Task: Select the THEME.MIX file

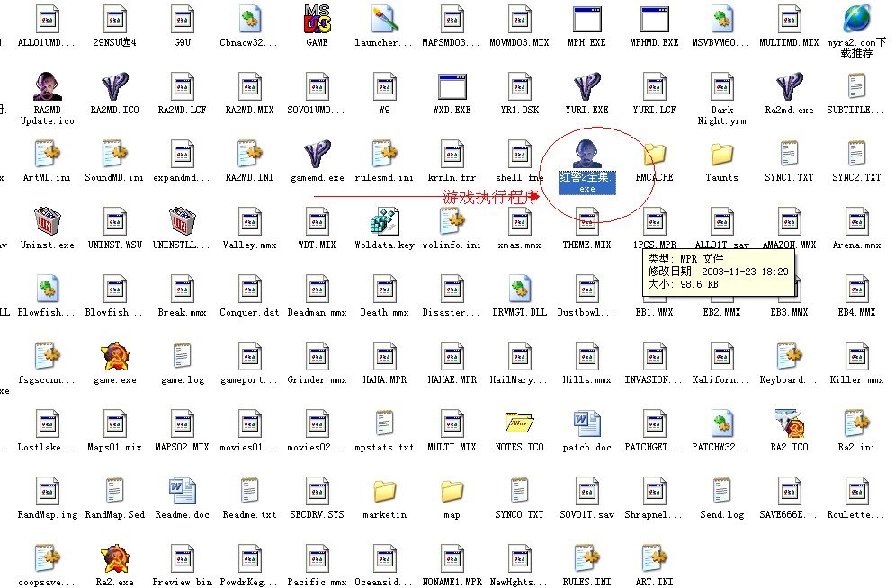Action: coord(586,221)
